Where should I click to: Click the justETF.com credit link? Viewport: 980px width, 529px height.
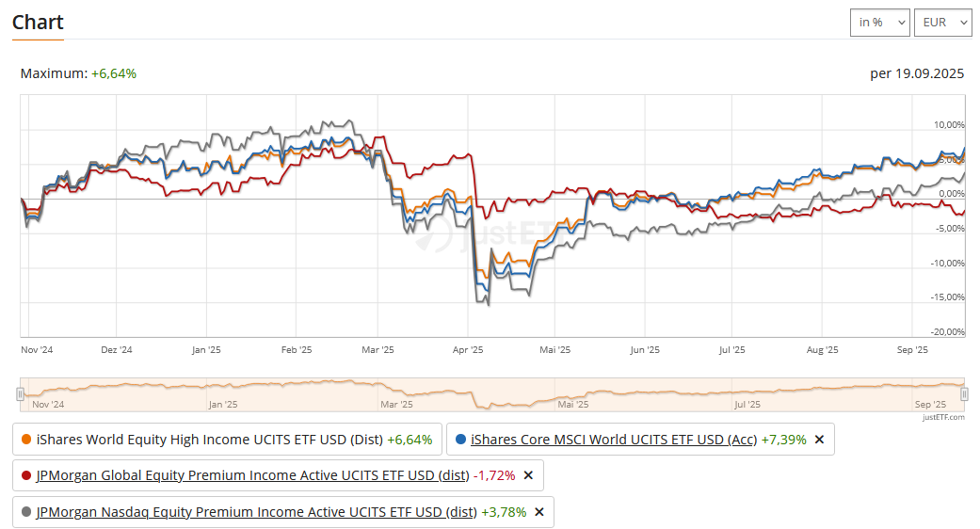pos(942,416)
